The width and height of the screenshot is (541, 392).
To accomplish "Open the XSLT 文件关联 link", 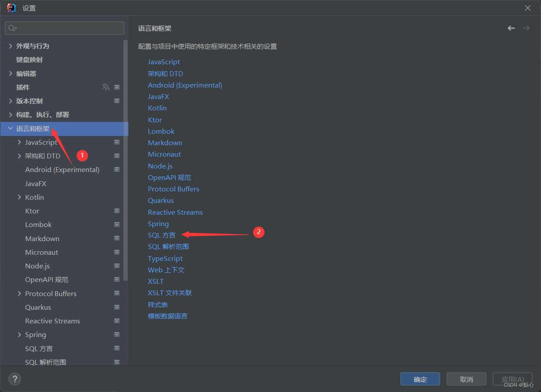I will (x=170, y=293).
